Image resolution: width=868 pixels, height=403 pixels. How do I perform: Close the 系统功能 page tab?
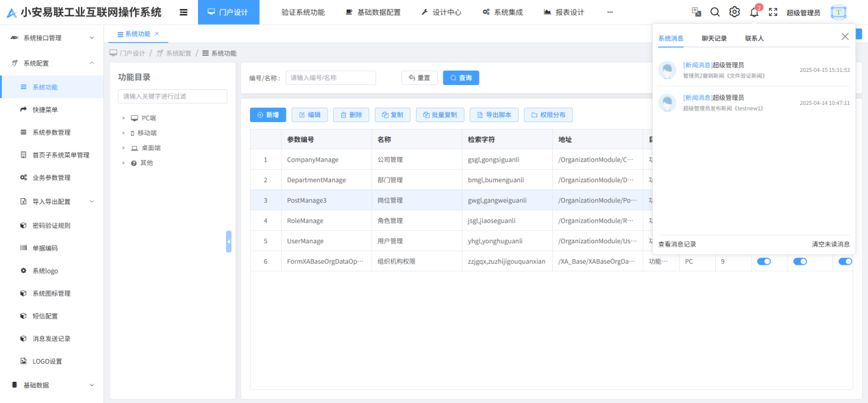[x=157, y=34]
